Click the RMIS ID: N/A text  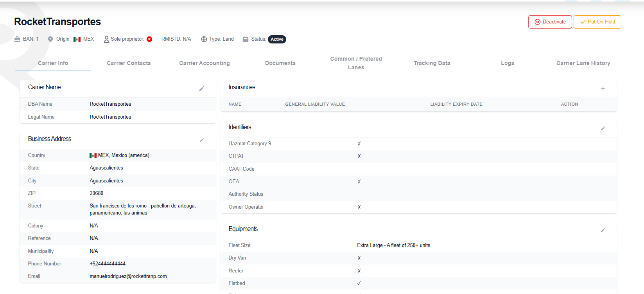[x=176, y=39]
